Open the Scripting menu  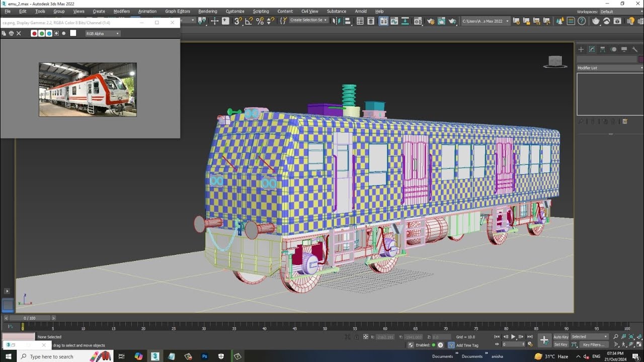tap(261, 11)
